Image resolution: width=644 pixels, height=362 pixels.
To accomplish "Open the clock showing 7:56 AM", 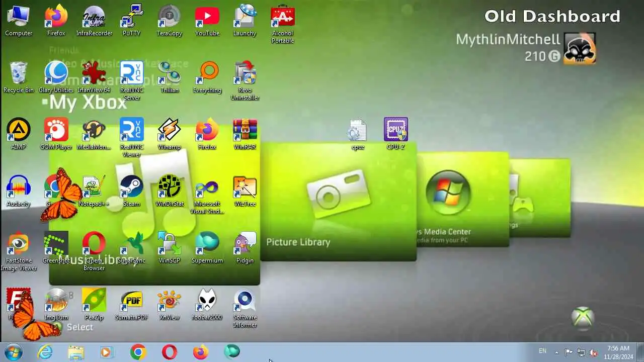I will pyautogui.click(x=618, y=352).
